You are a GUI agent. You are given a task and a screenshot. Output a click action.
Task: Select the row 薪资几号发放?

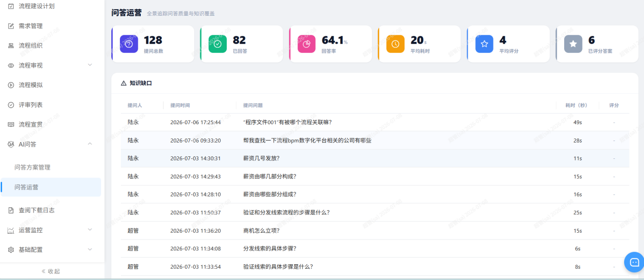pos(375,158)
